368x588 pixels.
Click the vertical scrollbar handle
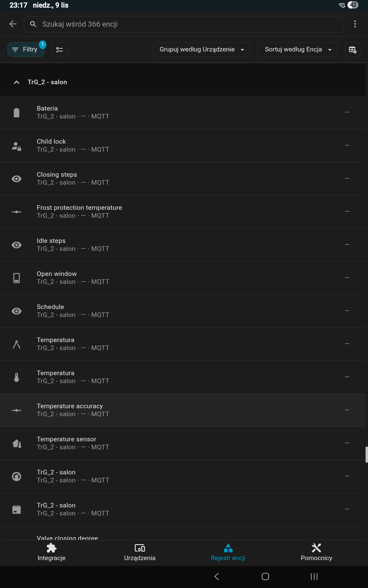[366, 454]
